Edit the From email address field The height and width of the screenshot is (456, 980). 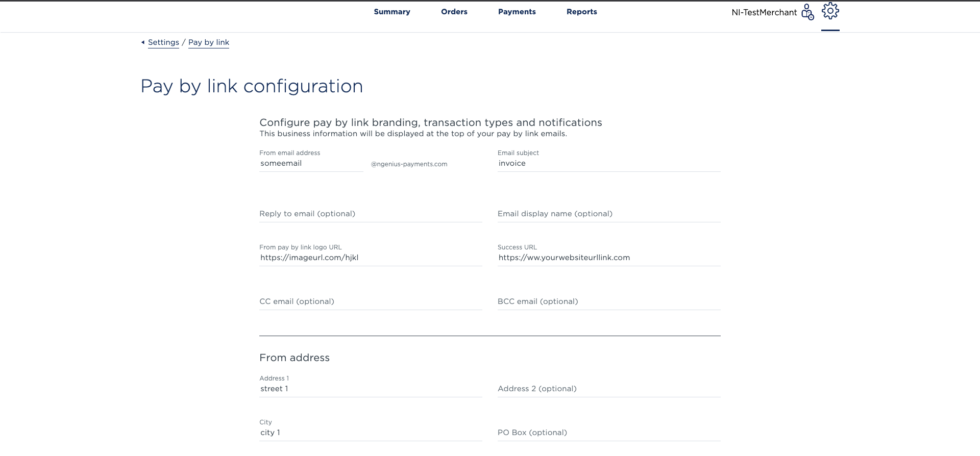point(311,163)
